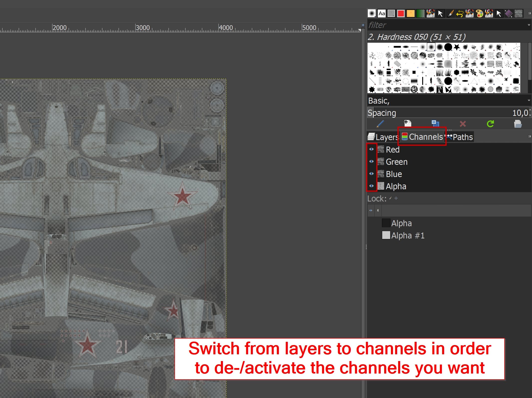Screen dimensions: 532x398
Task: Select the Blue channel row
Action: (394, 174)
